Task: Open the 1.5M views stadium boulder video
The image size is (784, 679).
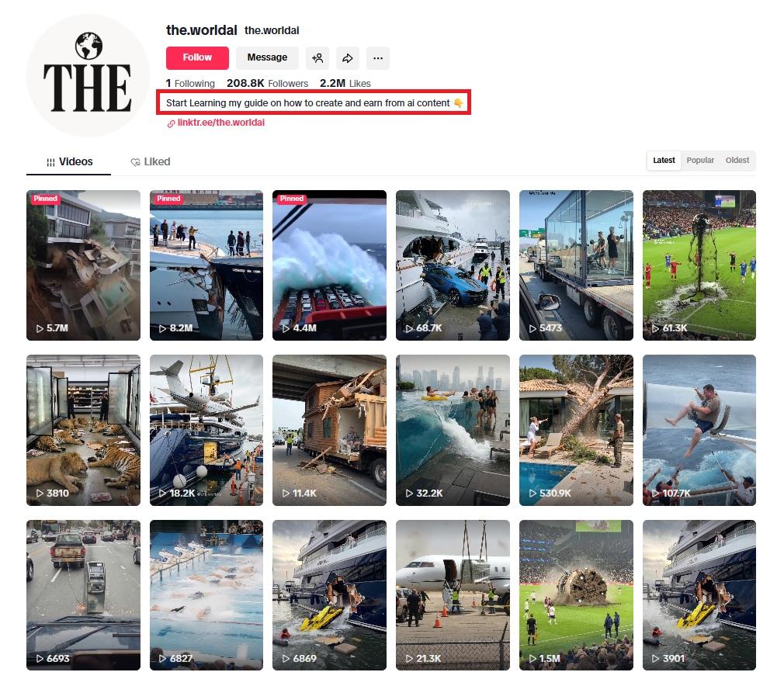Action: (576, 595)
